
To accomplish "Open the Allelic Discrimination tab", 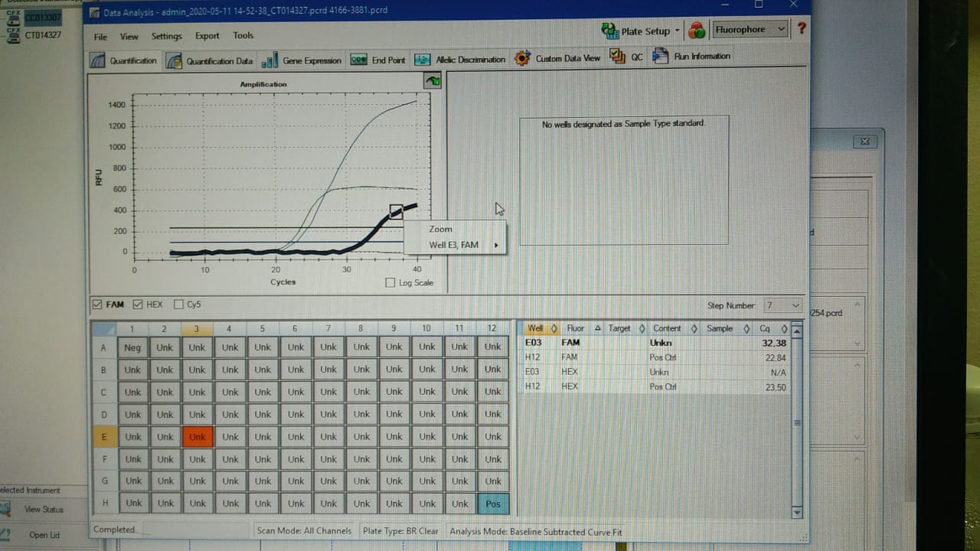I will click(460, 60).
